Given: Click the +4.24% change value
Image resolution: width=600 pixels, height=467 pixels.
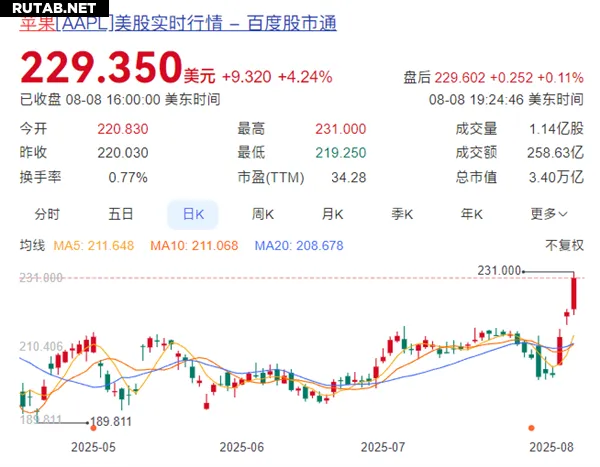Looking at the screenshot, I should 305,77.
